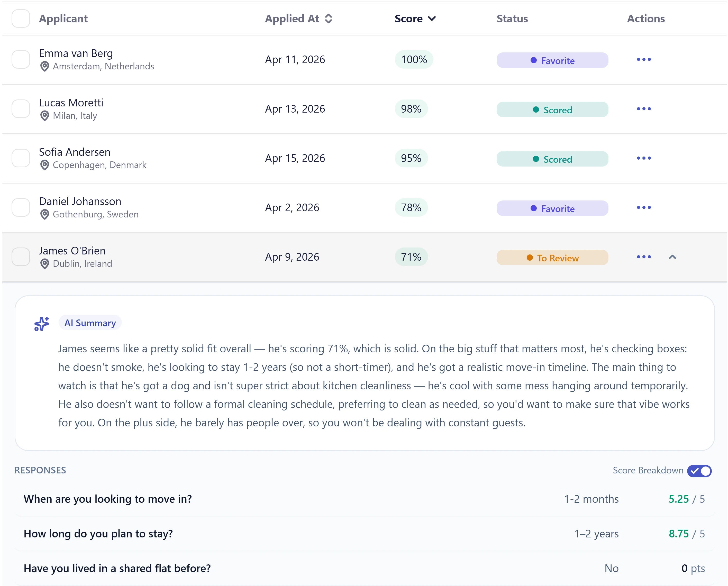Screen dimensions: 728x586
Task: Open Emma van Berg's applicant name
Action: pos(76,53)
